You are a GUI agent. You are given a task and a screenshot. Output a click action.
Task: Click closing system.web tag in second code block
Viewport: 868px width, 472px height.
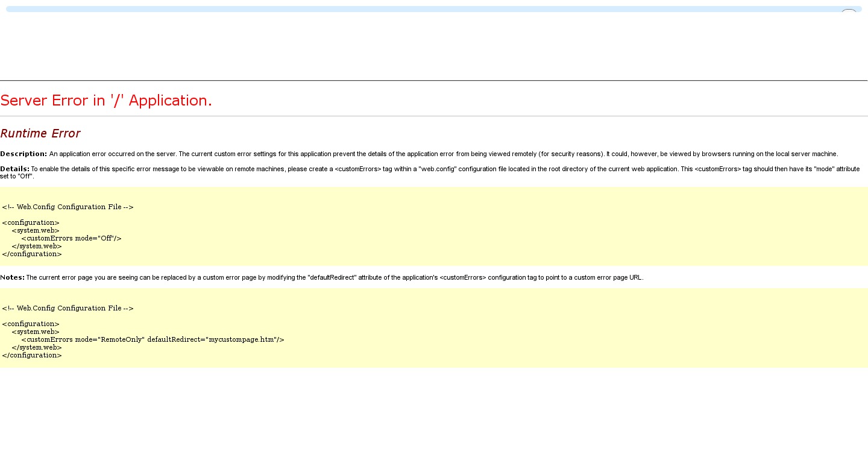[37, 347]
